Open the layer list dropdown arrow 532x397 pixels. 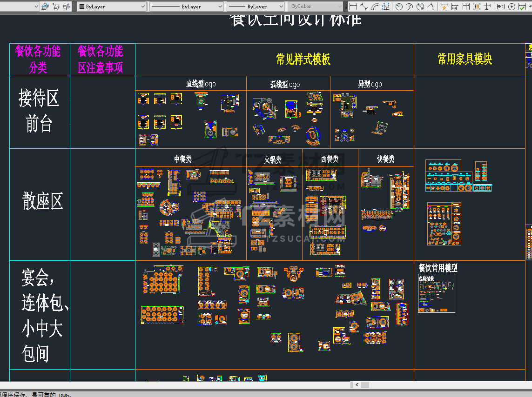click(x=36, y=6)
